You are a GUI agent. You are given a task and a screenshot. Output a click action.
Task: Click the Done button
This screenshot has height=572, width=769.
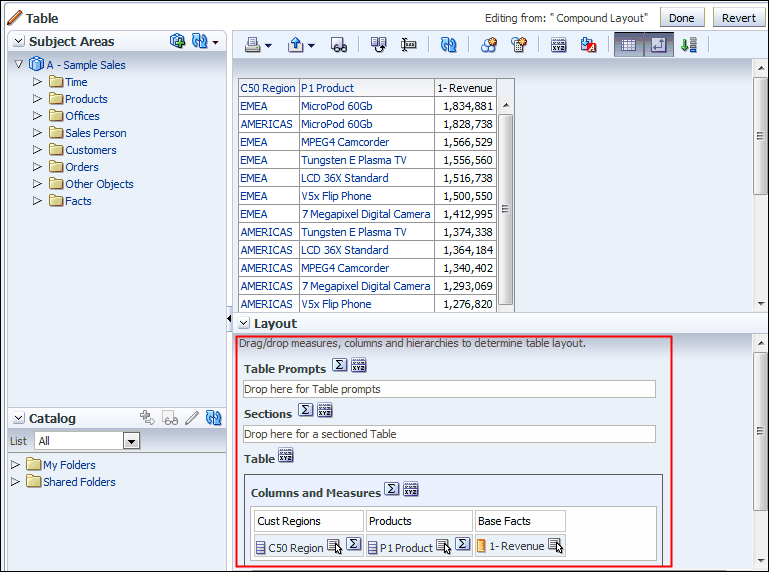(682, 18)
